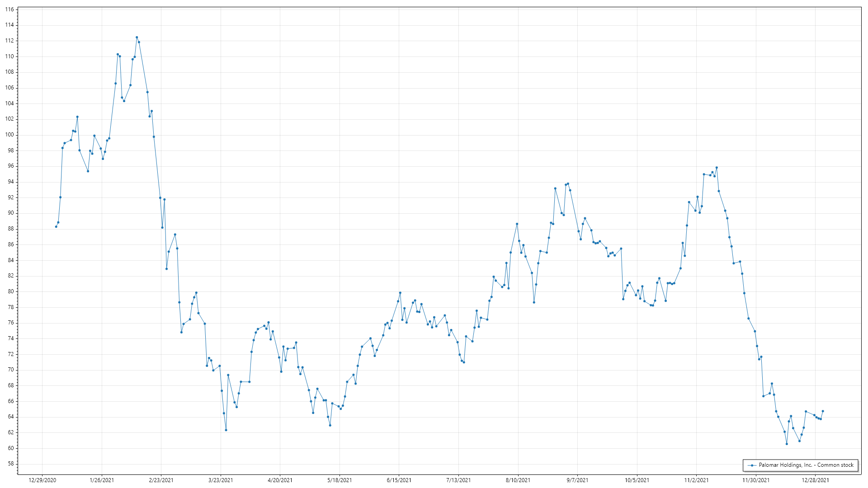Click the last data point of the series
Viewport: 868px width, 488px height.
pyautogui.click(x=823, y=411)
